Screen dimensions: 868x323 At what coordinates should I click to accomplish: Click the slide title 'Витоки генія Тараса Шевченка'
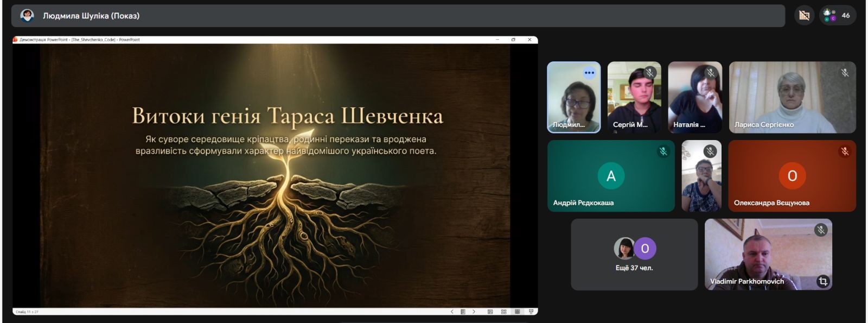(x=288, y=116)
